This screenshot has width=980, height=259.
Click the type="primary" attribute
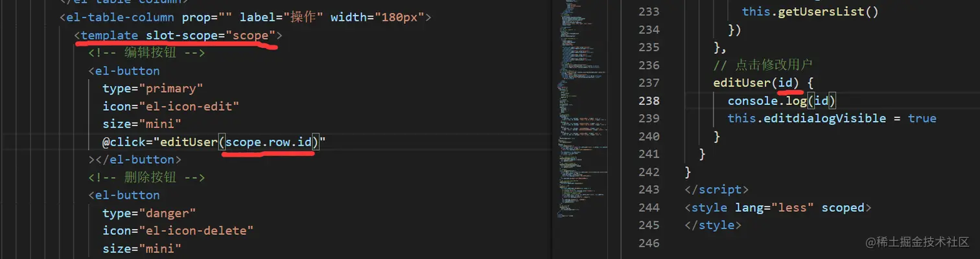(x=153, y=88)
